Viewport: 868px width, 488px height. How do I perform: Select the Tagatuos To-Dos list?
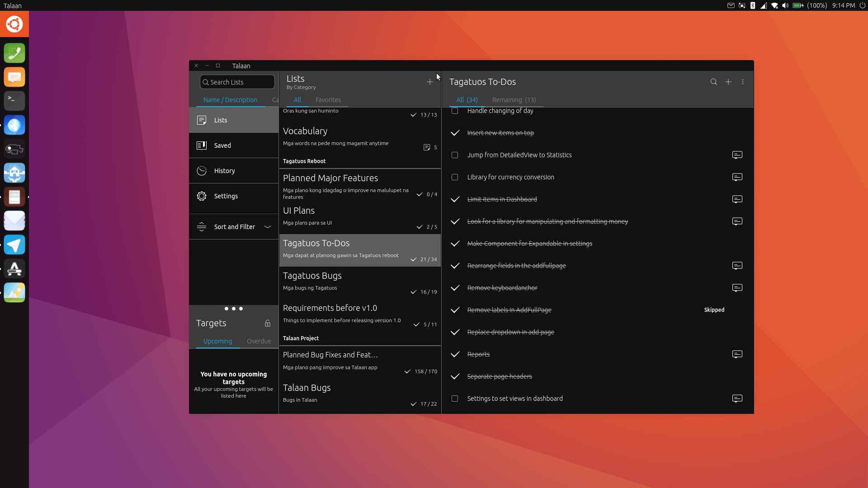(360, 250)
